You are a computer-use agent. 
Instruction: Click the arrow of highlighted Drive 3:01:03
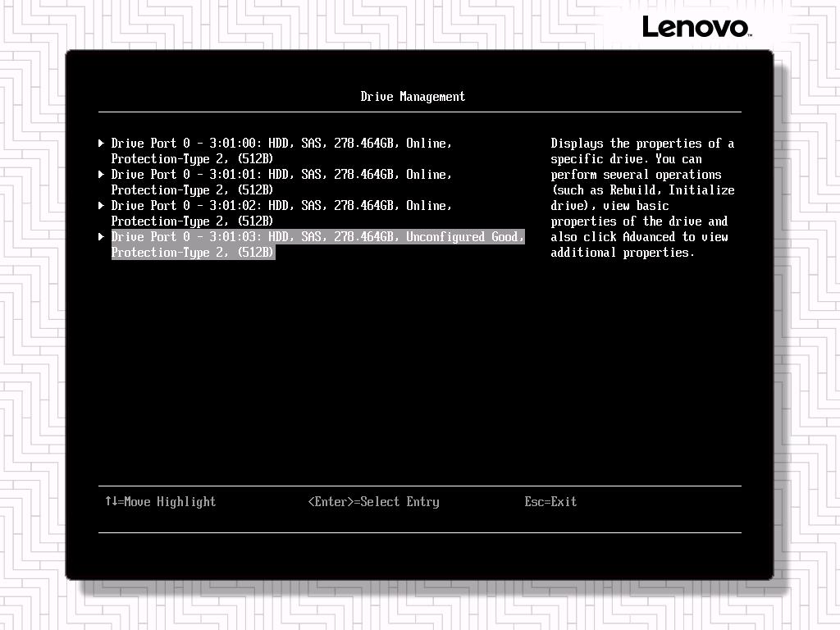coord(102,237)
